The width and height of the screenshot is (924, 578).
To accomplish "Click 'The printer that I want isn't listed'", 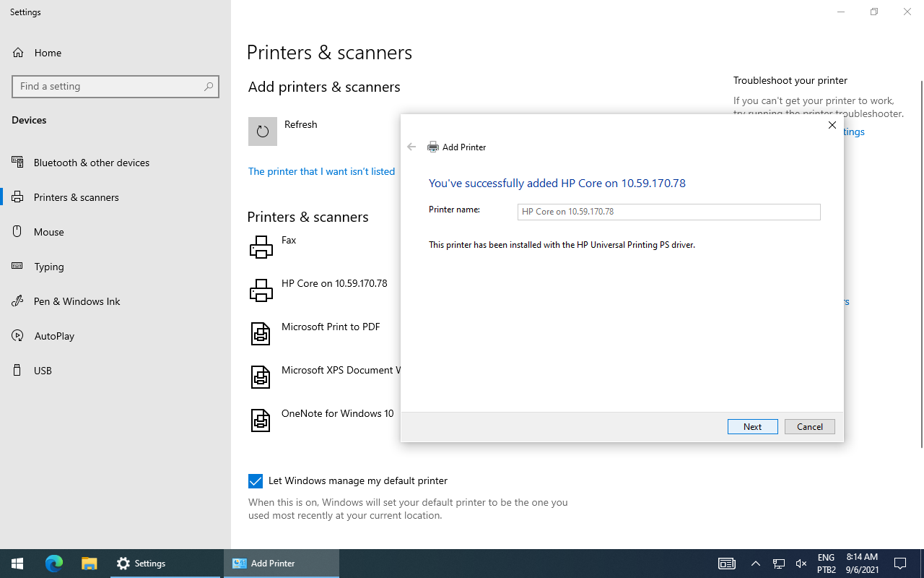I will click(x=321, y=171).
